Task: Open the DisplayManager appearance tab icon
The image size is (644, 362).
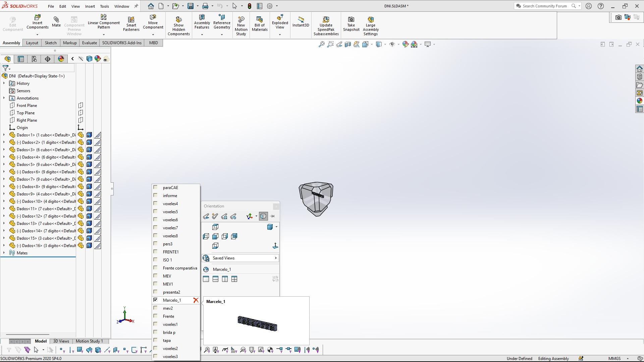Action: 61,59
